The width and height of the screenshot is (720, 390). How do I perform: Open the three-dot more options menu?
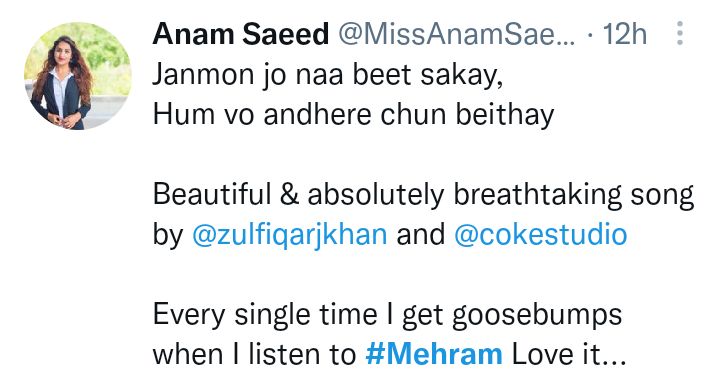point(680,33)
